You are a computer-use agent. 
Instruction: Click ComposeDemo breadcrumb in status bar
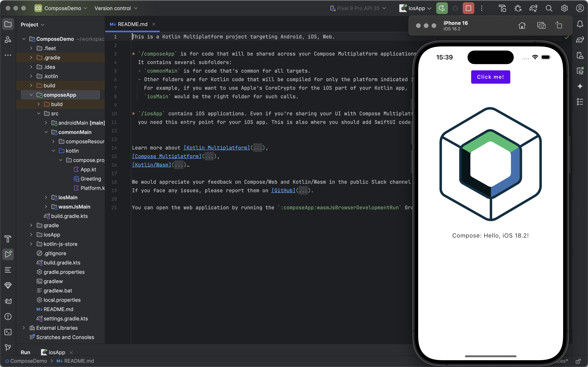26,361
